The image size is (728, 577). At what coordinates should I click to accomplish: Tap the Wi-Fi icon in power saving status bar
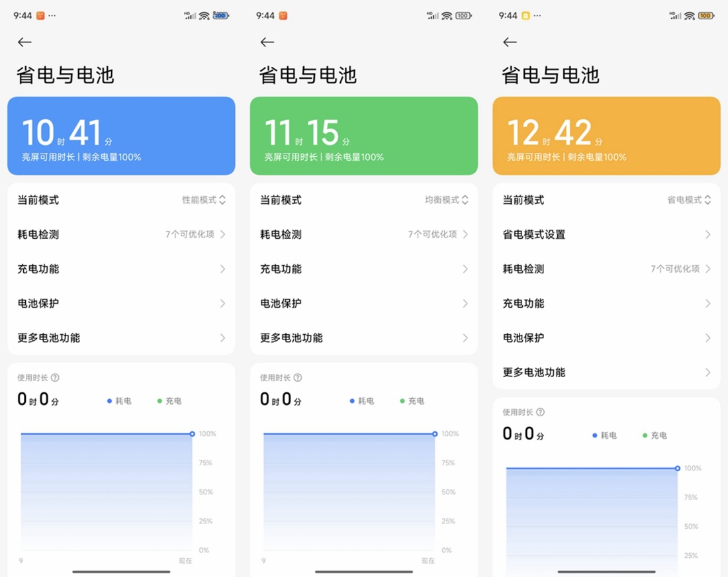tap(690, 16)
